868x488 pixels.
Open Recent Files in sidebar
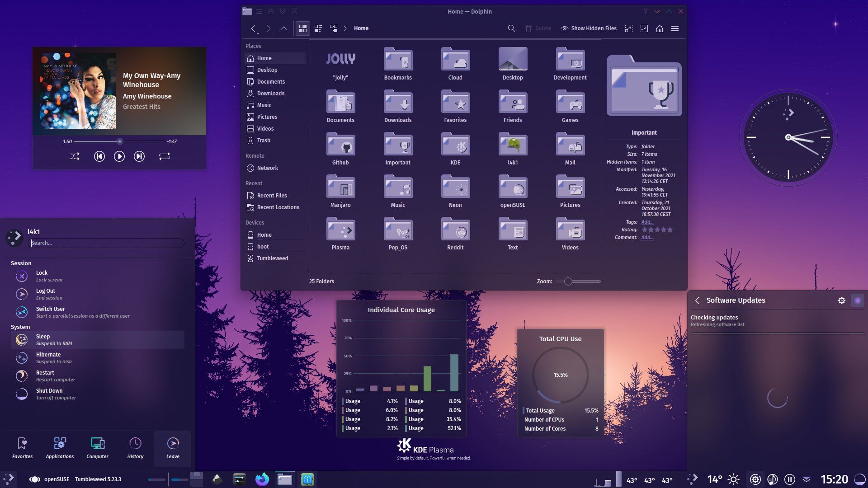point(275,196)
